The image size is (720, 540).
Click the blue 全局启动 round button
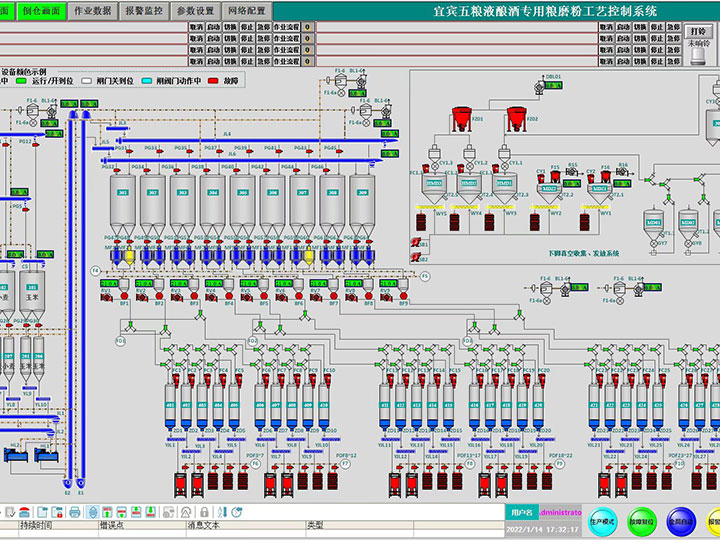[x=681, y=522]
